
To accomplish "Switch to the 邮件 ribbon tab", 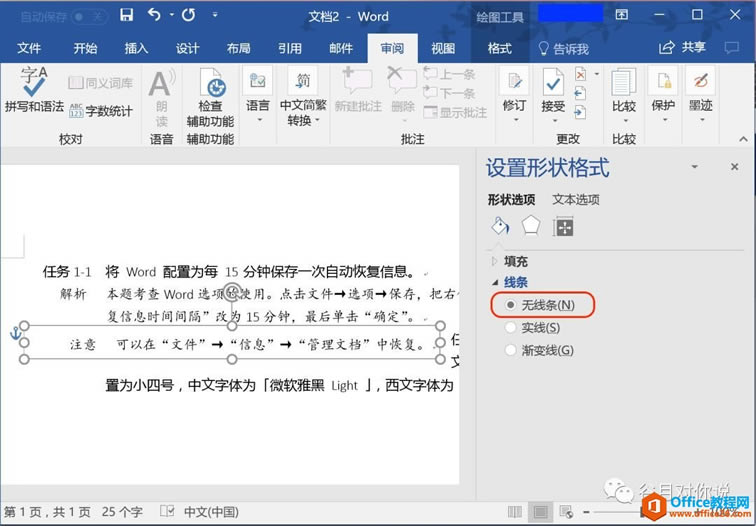I will point(341,48).
